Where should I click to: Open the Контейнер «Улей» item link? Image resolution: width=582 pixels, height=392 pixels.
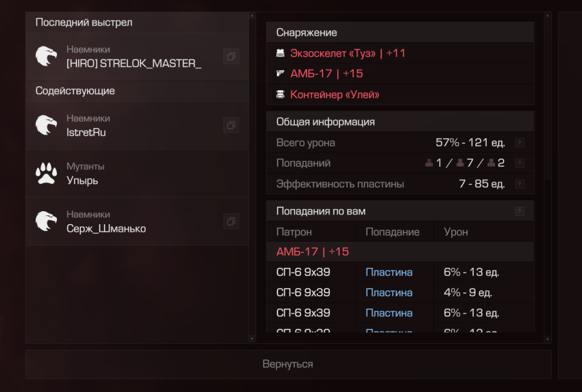pos(335,95)
